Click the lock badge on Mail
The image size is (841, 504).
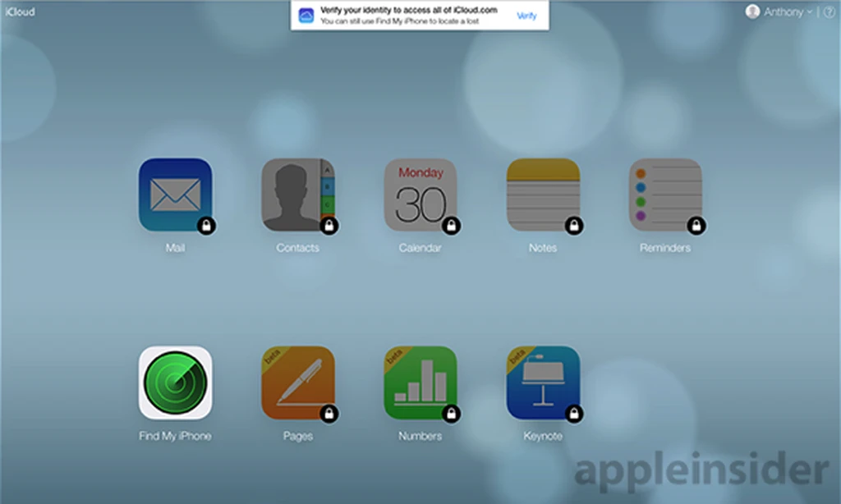click(206, 226)
